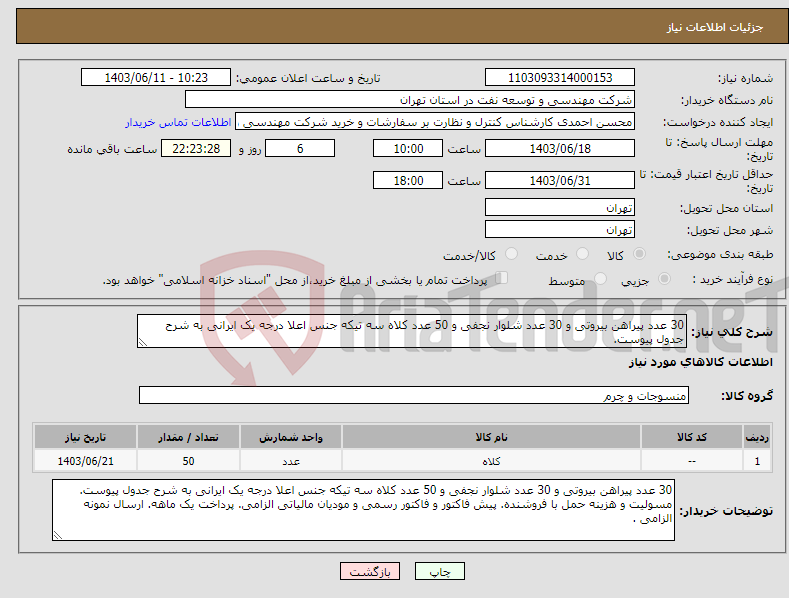Select the جزیی purchase type radio
The image size is (789, 598).
pyautogui.click(x=664, y=278)
